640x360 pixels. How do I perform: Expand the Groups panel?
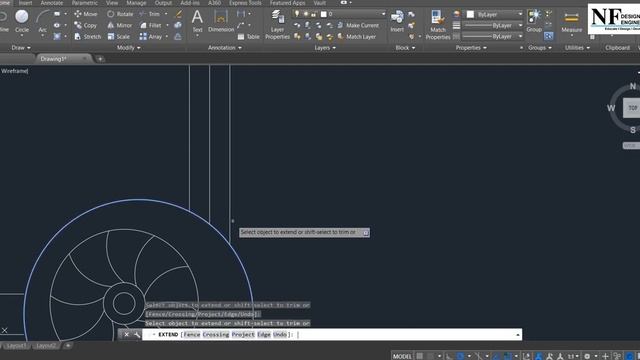coord(540,48)
